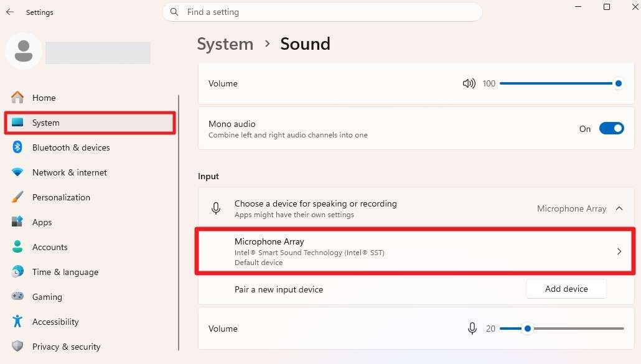Go back with the back arrow
Image resolution: width=641 pixels, height=364 pixels.
click(10, 12)
